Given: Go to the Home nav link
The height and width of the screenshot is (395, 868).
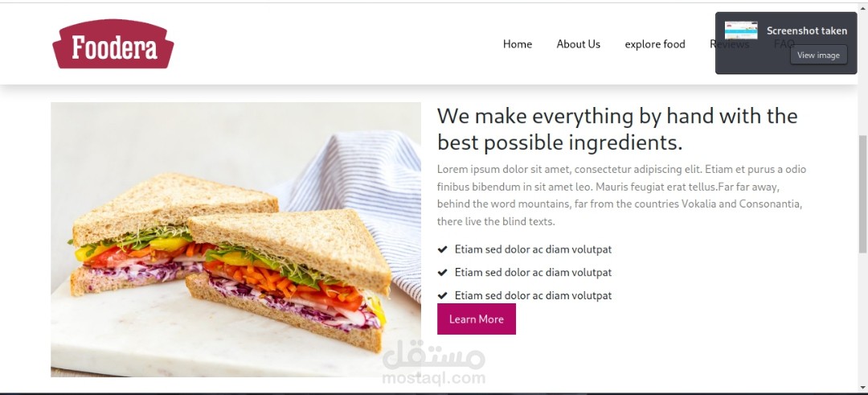Looking at the screenshot, I should [x=518, y=44].
